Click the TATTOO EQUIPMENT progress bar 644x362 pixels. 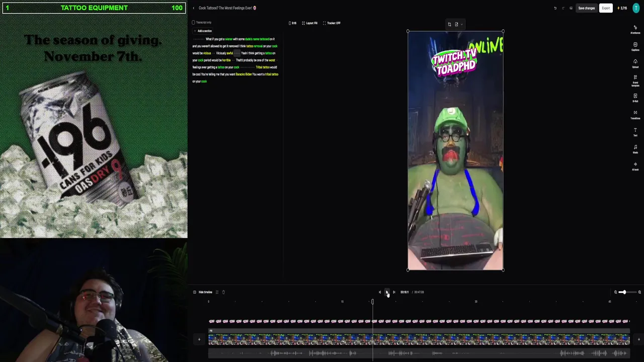(94, 8)
